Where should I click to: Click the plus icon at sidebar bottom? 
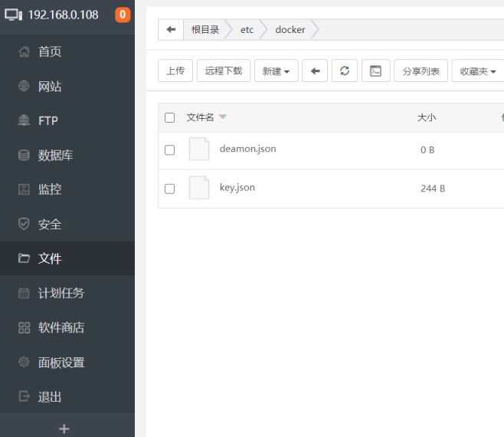coord(64,429)
